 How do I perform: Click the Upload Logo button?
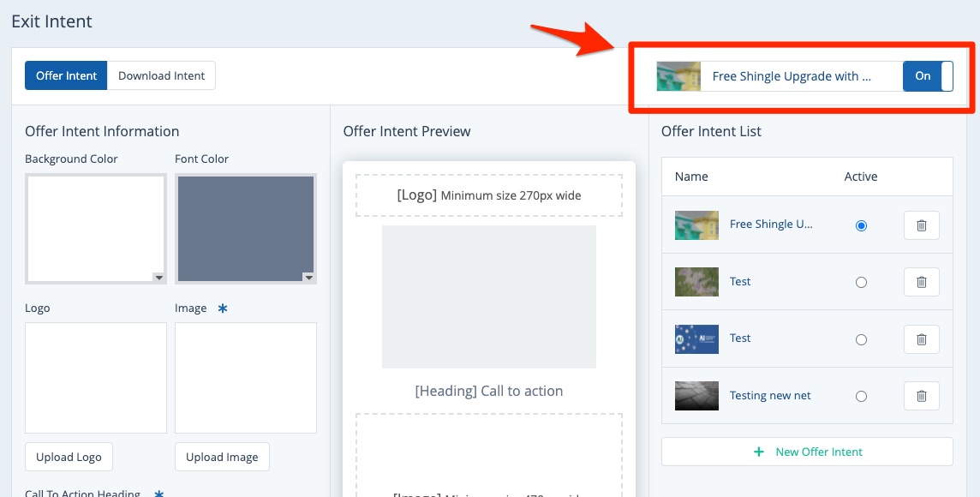pos(69,457)
